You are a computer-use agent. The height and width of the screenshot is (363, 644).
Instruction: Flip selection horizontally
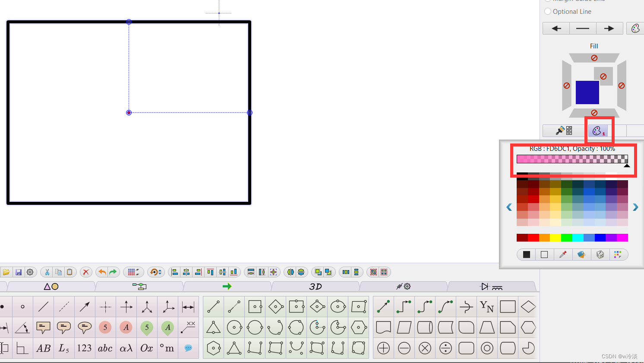(290, 272)
